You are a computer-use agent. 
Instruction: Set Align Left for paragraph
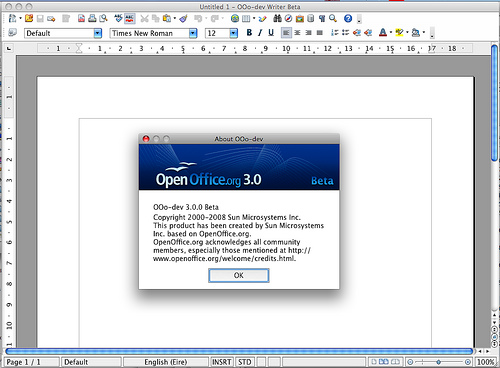(x=286, y=32)
